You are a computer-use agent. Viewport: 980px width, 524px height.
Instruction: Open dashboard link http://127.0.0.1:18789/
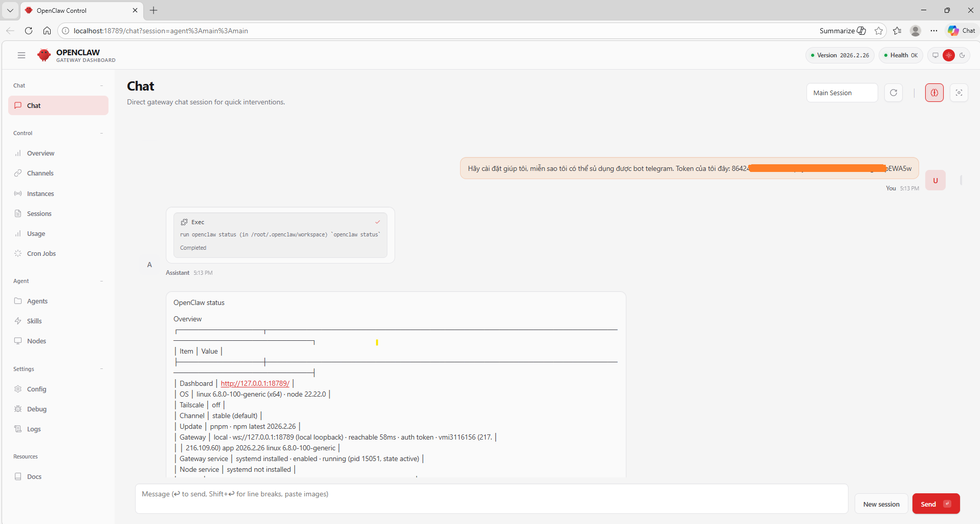[x=255, y=383]
